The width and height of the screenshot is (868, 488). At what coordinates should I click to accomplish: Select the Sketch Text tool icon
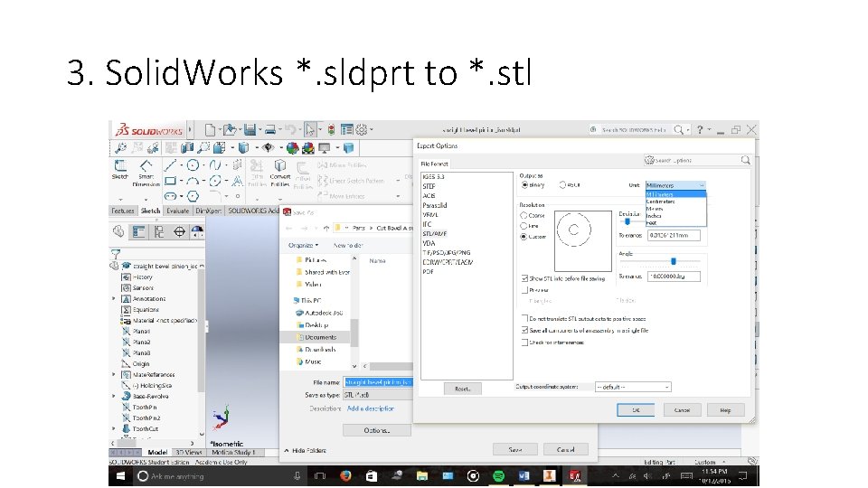click(x=237, y=181)
